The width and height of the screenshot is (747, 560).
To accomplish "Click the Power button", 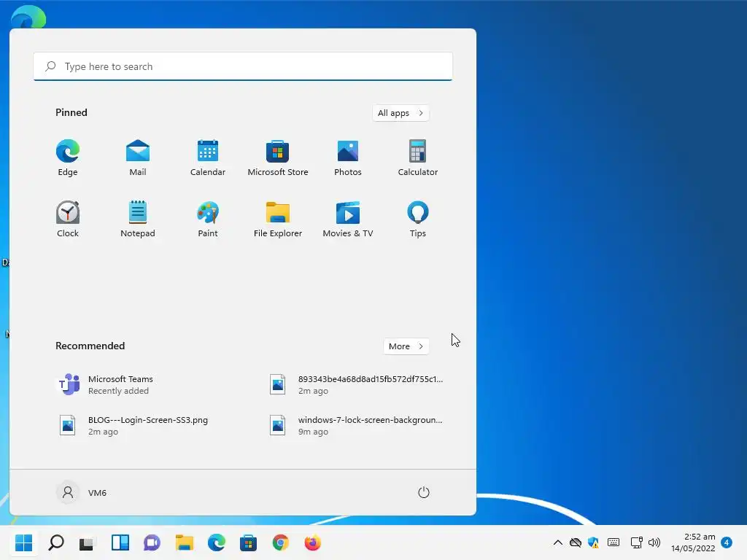I will click(424, 492).
